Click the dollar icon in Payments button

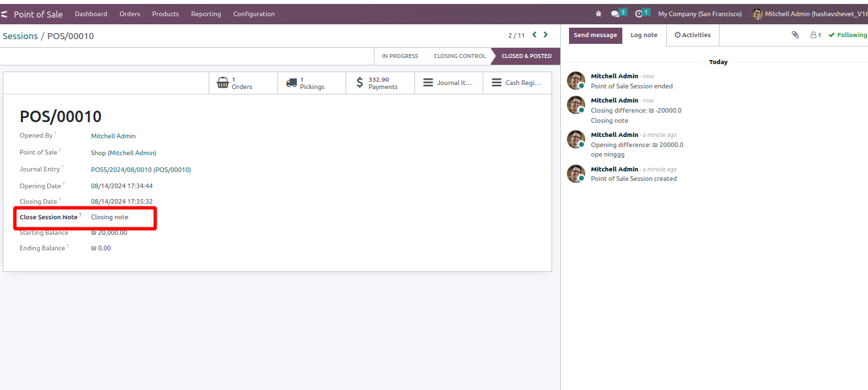point(360,83)
